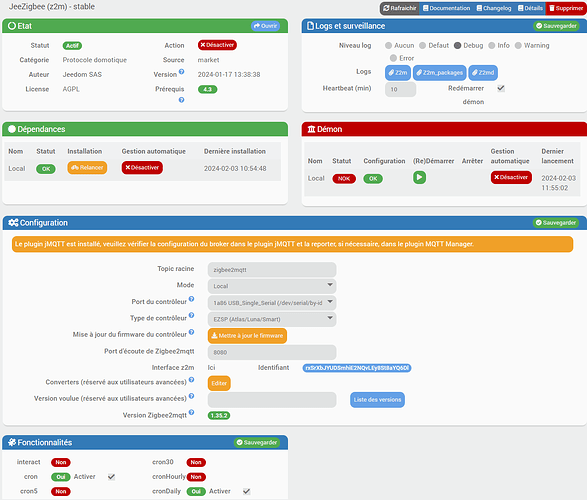Click the Configuration panel header

coord(294,223)
